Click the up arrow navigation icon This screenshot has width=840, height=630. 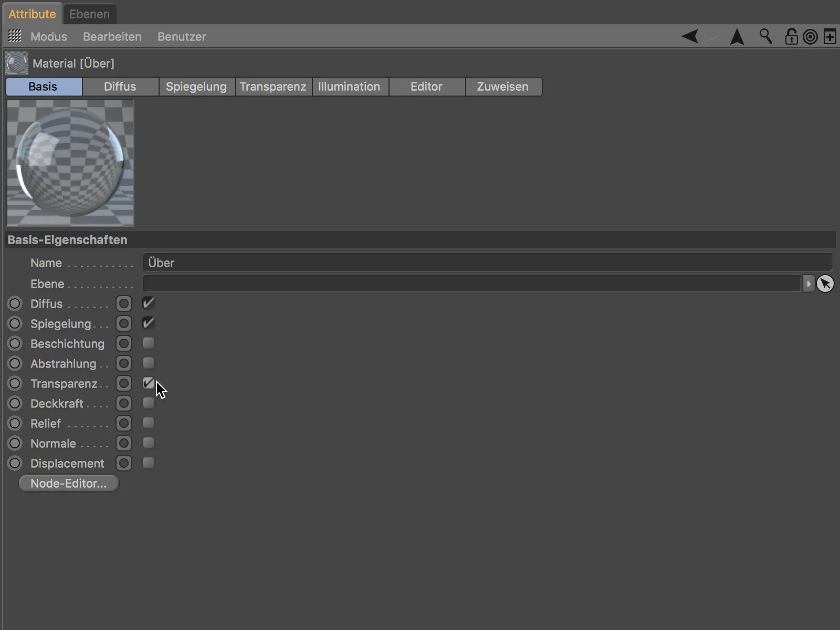coord(737,36)
